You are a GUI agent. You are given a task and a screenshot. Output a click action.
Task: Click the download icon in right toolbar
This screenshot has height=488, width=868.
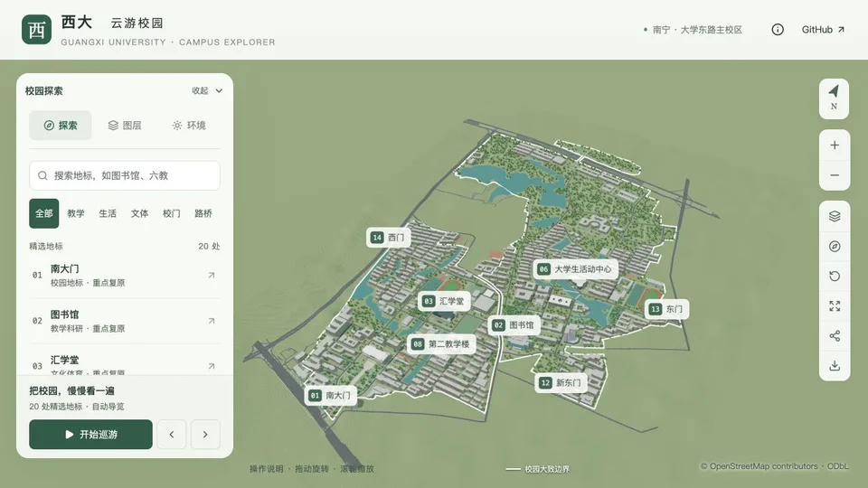point(835,366)
